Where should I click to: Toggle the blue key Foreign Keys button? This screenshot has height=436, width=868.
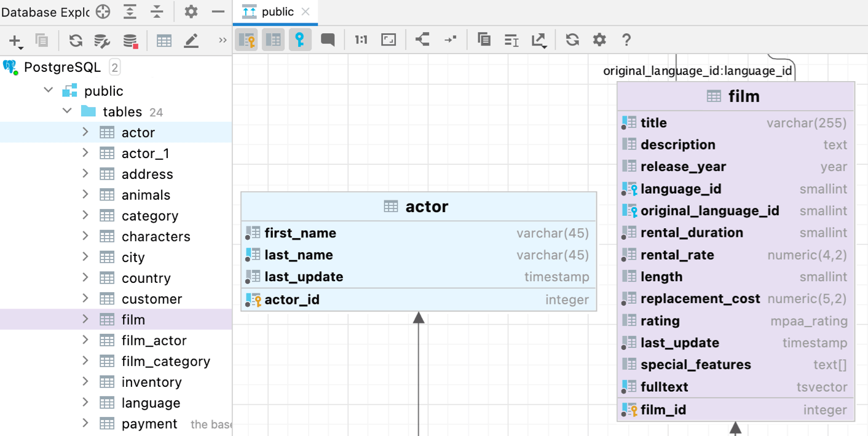(300, 40)
